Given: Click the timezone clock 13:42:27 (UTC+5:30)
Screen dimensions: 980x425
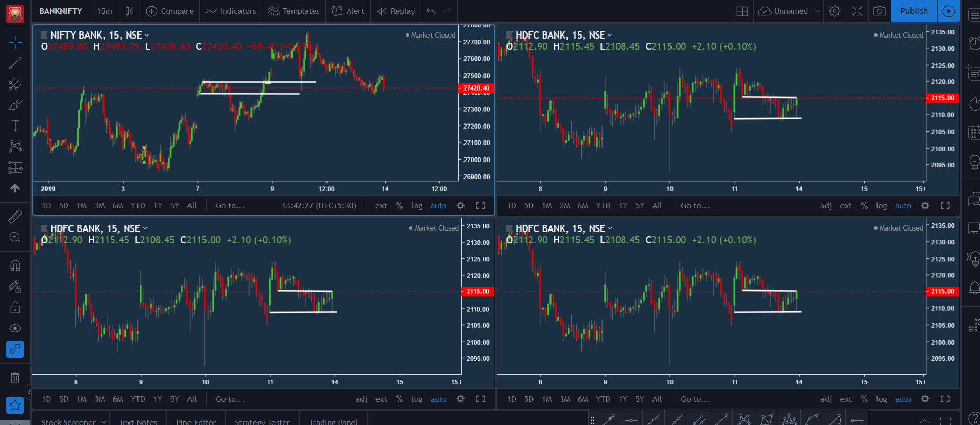Looking at the screenshot, I should pos(319,206).
